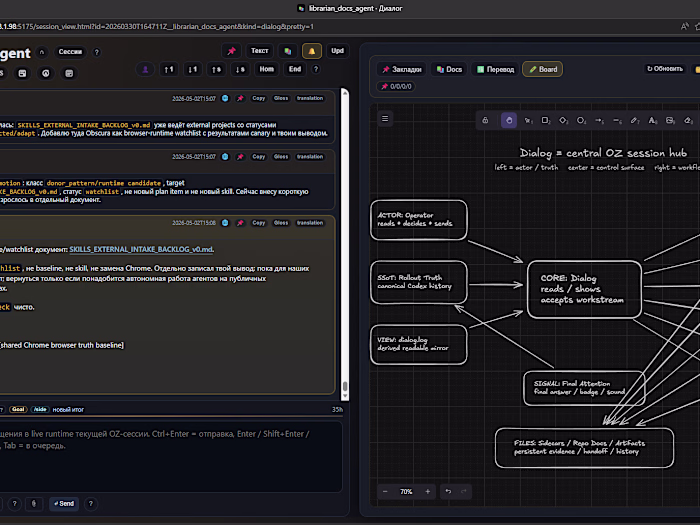Reset board zoom at 70%
The height and width of the screenshot is (525, 700).
406,492
